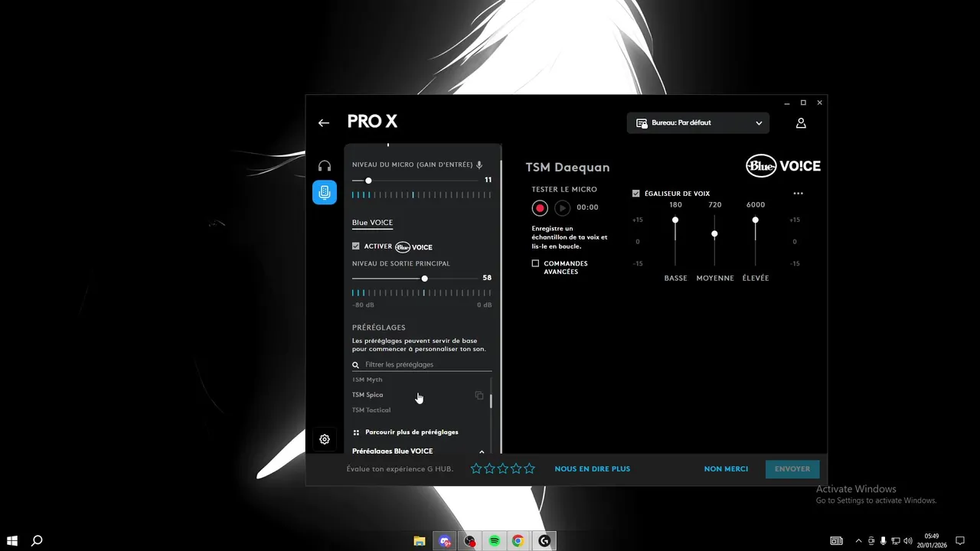Screen dimensions: 980x551
Task: Toggle the ÉGALISEUR DE VOIX checkbox
Action: point(636,194)
